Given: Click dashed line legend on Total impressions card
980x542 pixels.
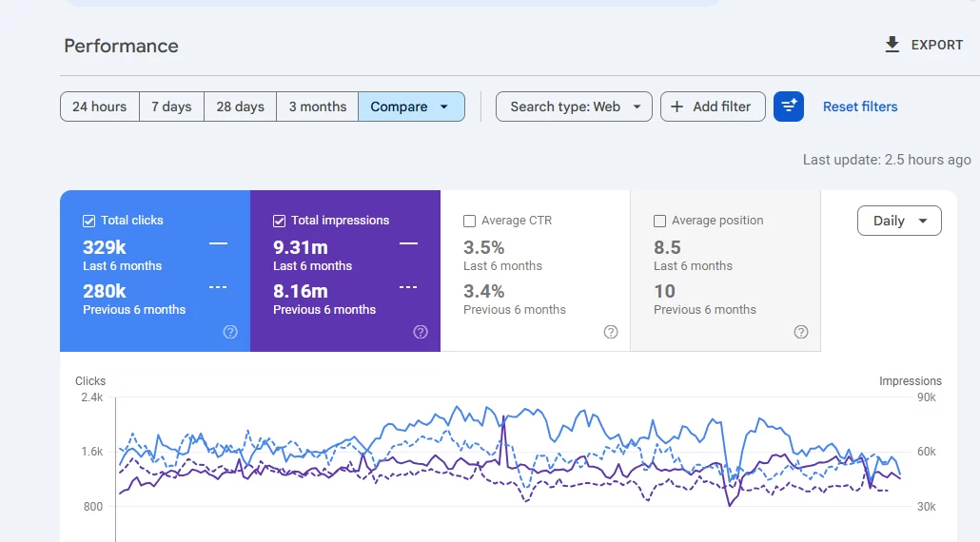Looking at the screenshot, I should coord(408,287).
